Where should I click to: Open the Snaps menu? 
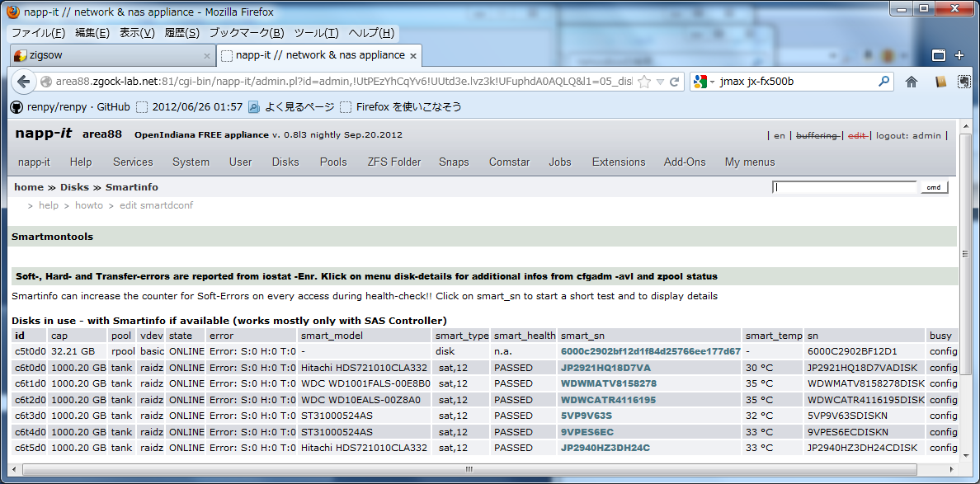pos(454,162)
